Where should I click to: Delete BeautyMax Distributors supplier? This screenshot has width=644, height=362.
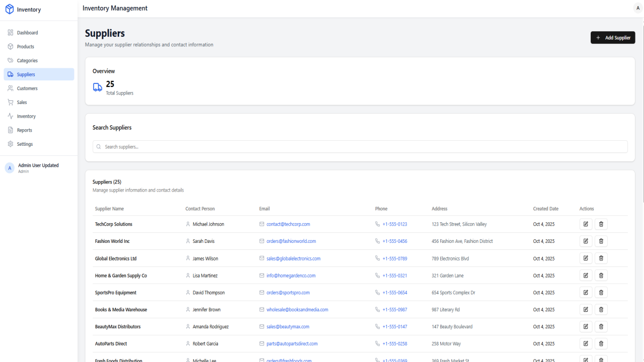[601, 327]
